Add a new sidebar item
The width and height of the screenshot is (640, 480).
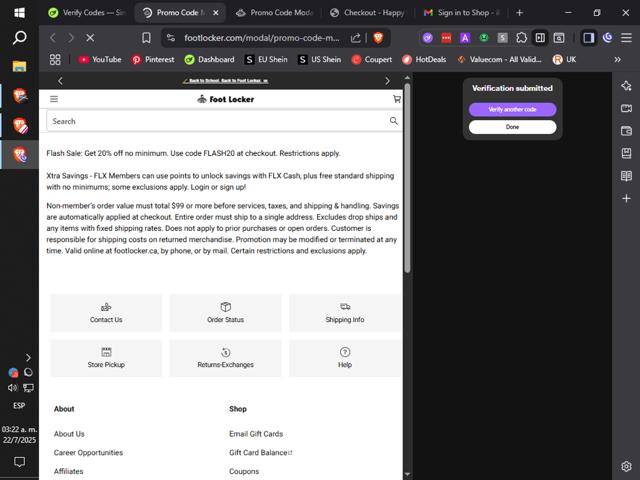pyautogui.click(x=626, y=198)
